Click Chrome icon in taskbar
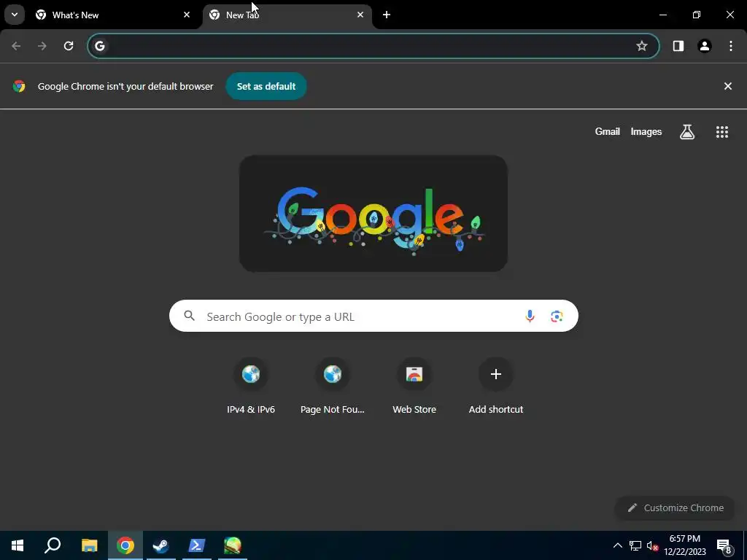The width and height of the screenshot is (747, 560). (125, 545)
